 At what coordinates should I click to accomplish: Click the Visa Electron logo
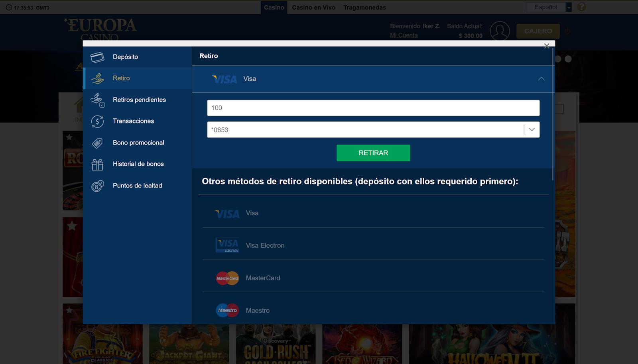pos(227,245)
